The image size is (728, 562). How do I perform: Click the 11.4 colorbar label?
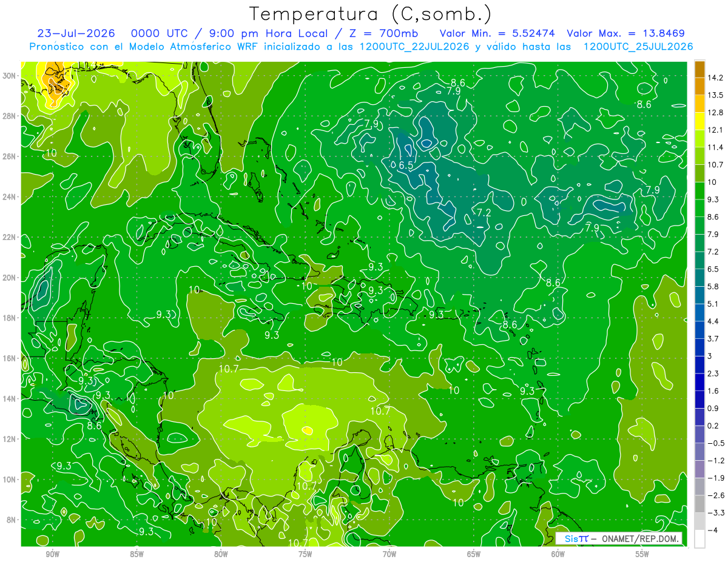[x=715, y=147]
